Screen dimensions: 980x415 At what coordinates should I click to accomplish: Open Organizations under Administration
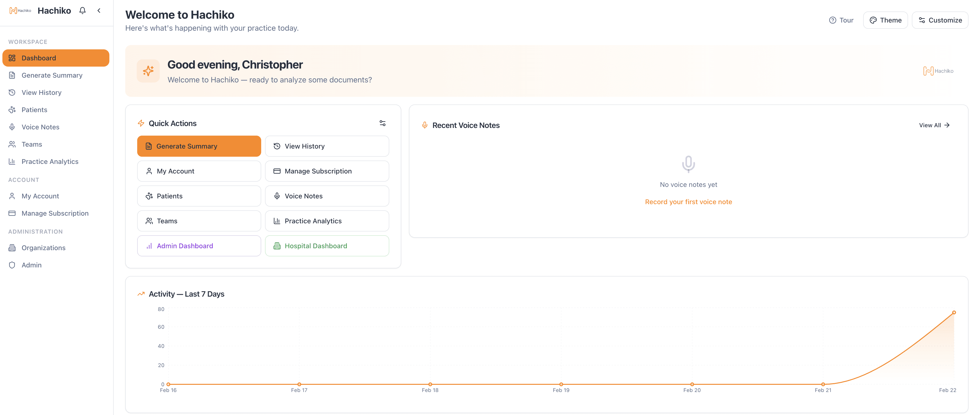43,248
